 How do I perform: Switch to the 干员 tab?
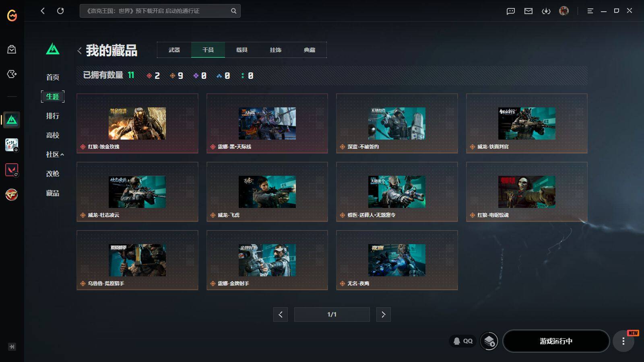208,50
